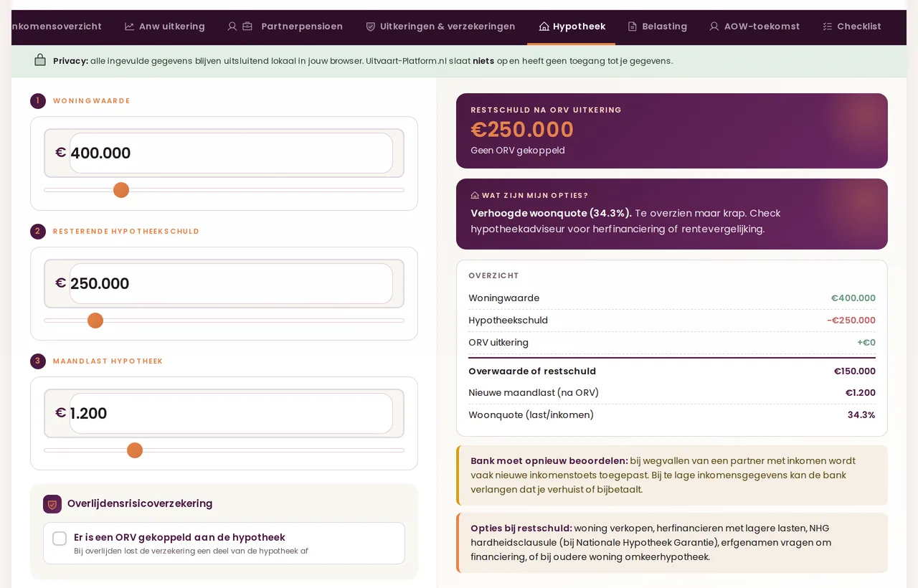Screen dimensions: 918x588
Task: Click the person icon beside AOW-toekomst
Action: tap(714, 27)
